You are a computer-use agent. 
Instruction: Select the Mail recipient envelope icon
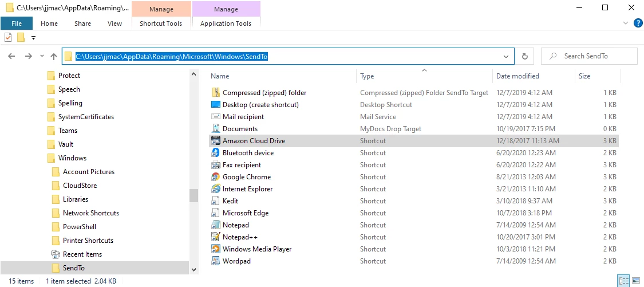pos(216,117)
